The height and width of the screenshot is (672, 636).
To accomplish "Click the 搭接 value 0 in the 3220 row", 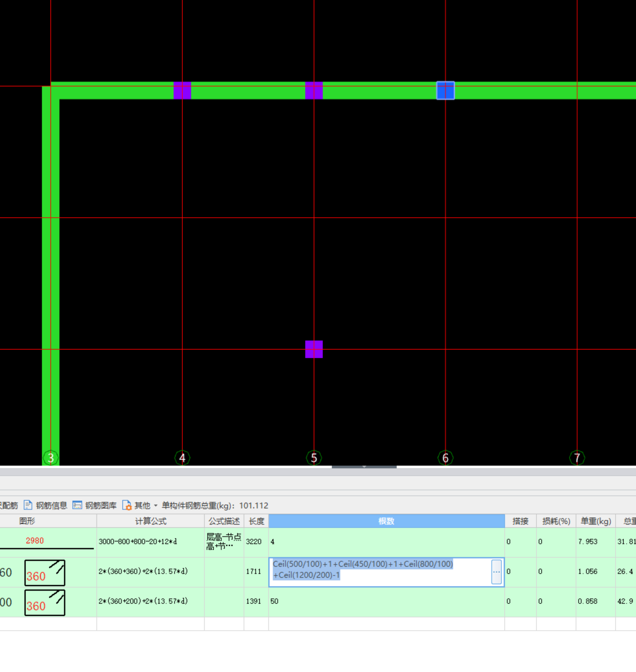I will point(521,542).
